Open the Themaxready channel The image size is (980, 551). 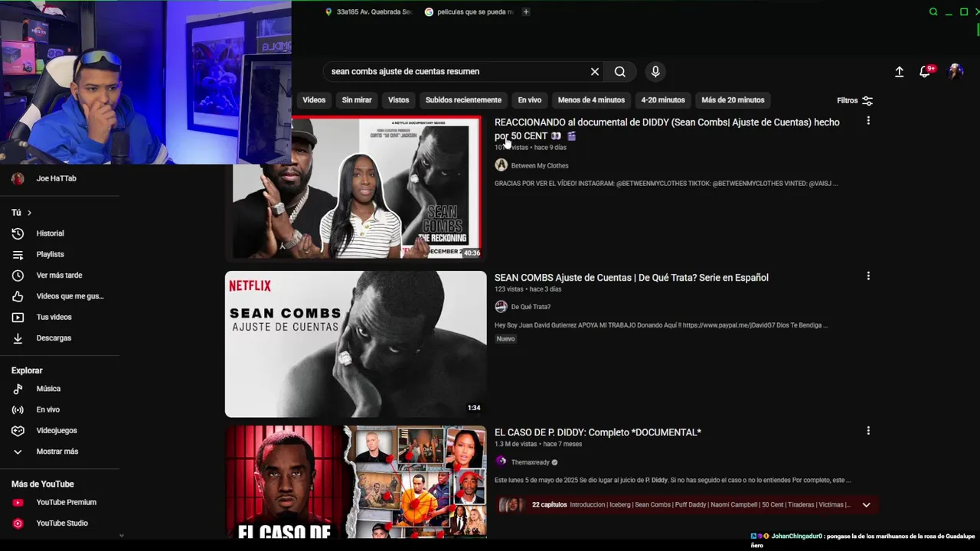[x=531, y=462]
